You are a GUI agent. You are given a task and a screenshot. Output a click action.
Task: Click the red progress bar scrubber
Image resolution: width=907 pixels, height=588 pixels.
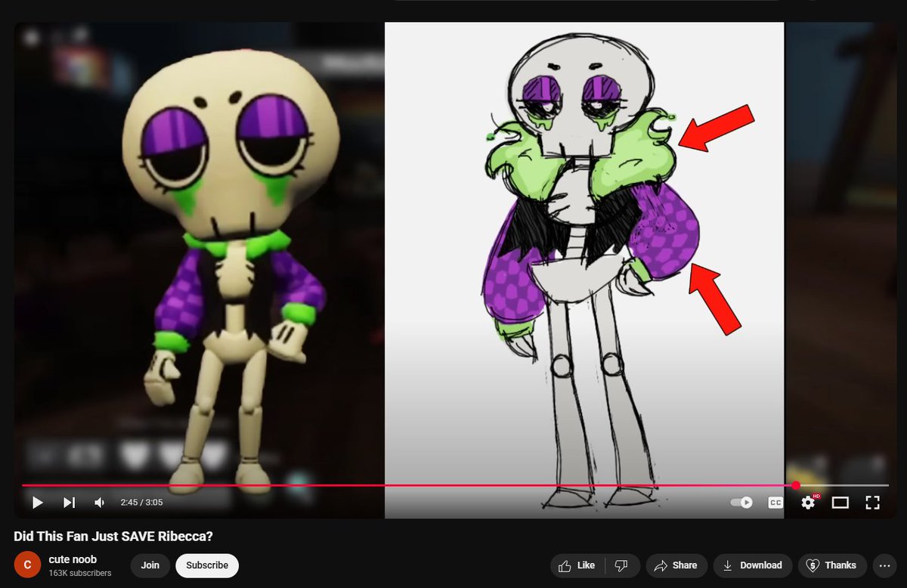tap(796, 485)
